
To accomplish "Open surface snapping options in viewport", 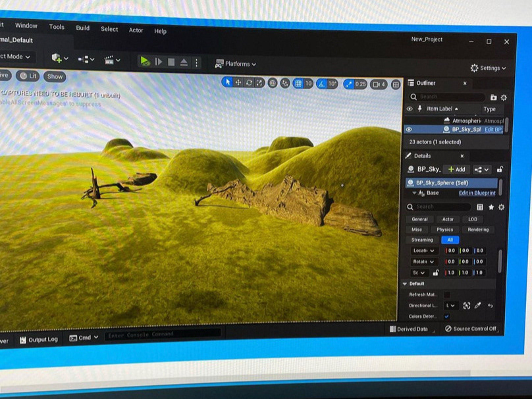I will (285, 84).
